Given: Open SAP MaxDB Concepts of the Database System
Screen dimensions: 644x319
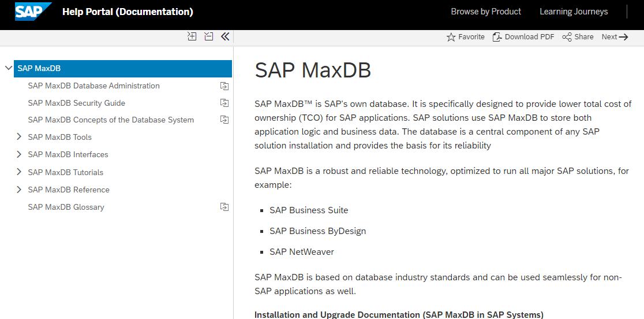Looking at the screenshot, I should click(111, 120).
